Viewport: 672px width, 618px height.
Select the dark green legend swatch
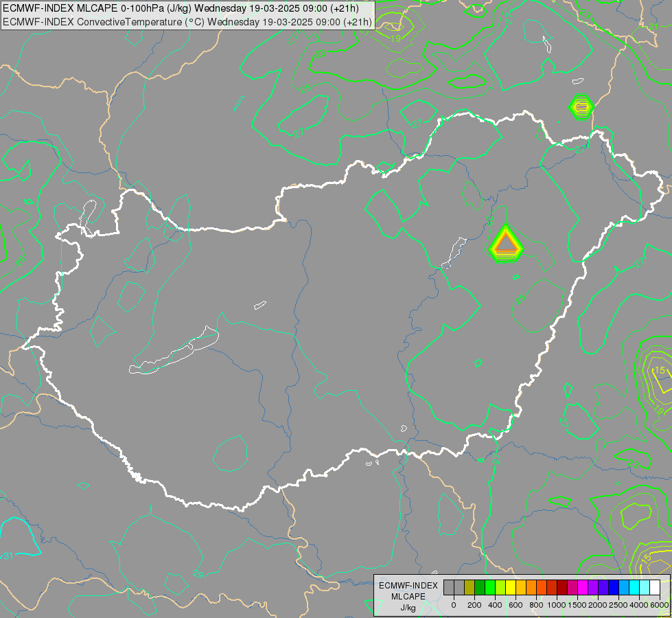[480, 587]
